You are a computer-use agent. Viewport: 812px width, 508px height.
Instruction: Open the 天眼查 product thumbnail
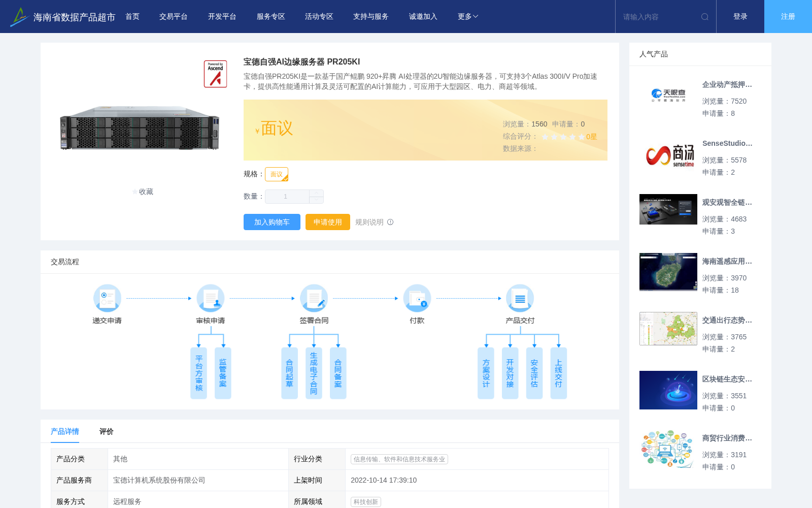coord(668,95)
